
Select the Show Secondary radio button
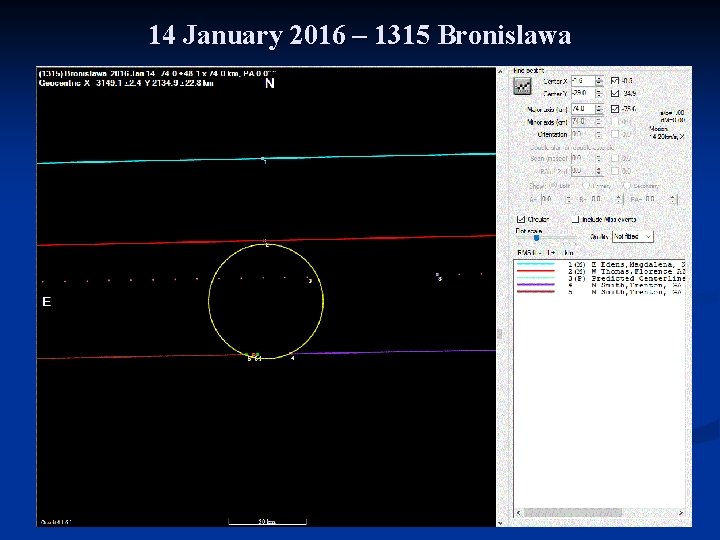(x=625, y=186)
